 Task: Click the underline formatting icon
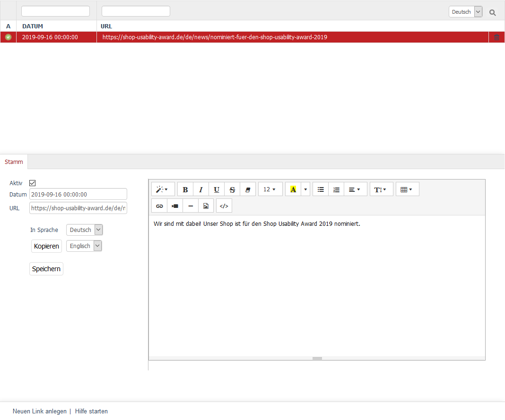pos(217,189)
